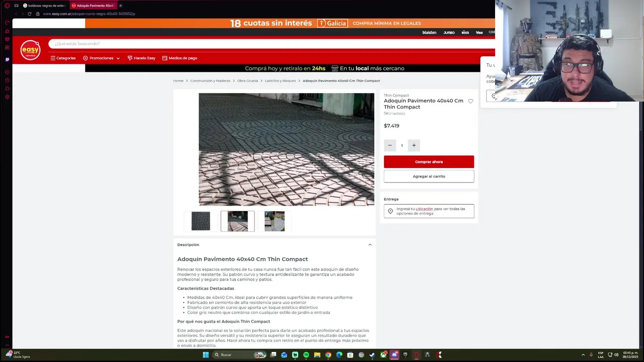Click the Comprar ahora button
The height and width of the screenshot is (362, 644).
[x=429, y=162]
